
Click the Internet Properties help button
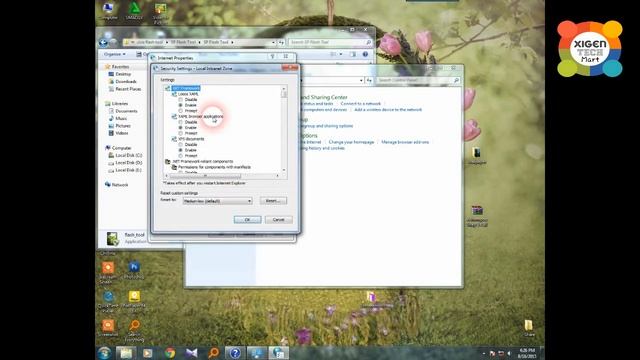(272, 57)
